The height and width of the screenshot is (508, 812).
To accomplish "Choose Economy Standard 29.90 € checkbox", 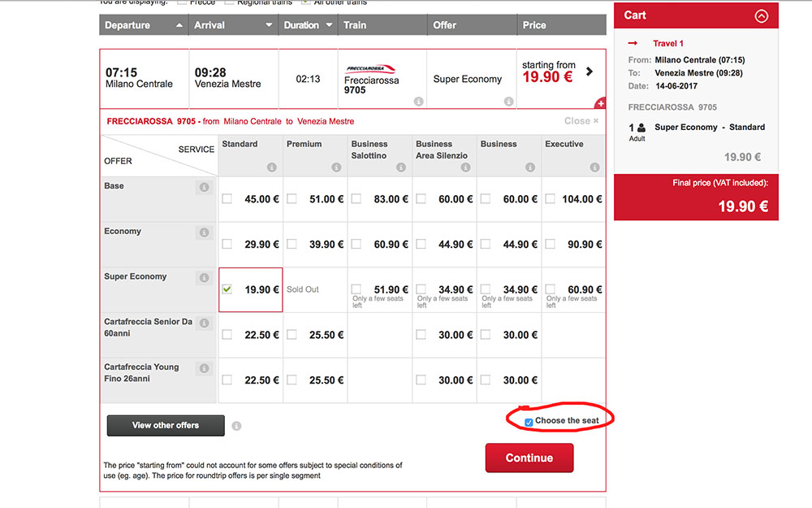I will pos(227,244).
